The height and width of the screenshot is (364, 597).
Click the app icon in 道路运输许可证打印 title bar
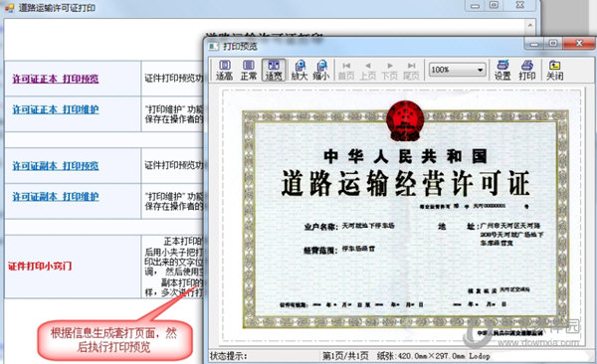click(10, 8)
